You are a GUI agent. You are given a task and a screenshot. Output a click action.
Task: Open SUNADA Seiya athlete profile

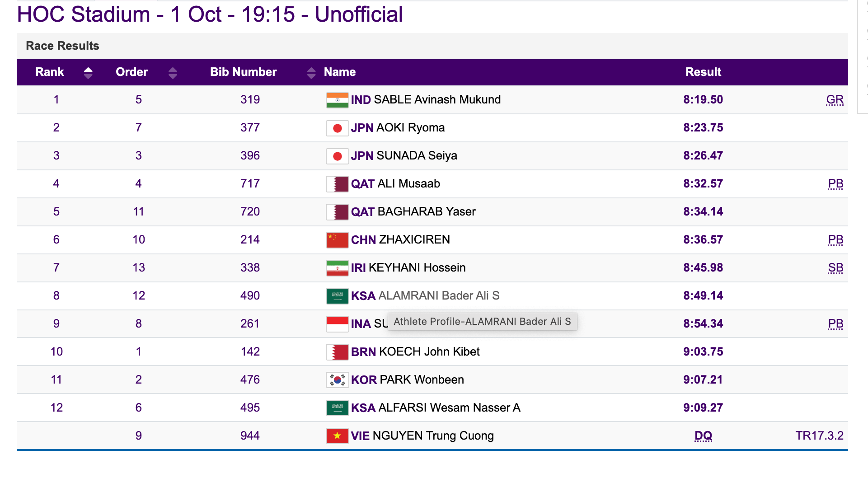[417, 155]
